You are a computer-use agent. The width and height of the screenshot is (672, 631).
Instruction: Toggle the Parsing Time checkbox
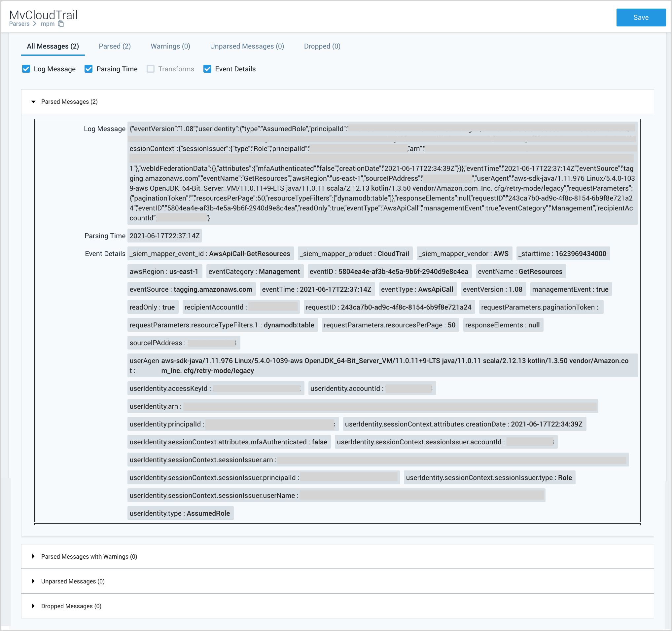pyautogui.click(x=88, y=69)
